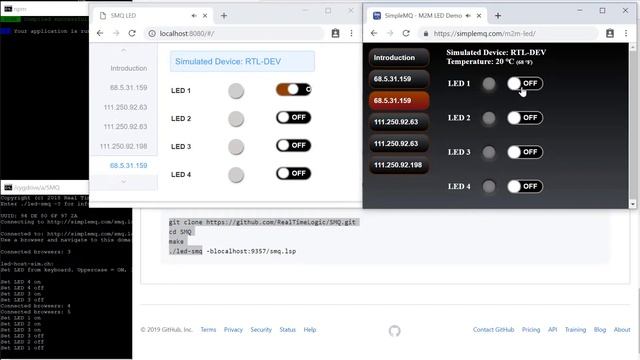Viewport: 640px width, 360px height.
Task: Toggle LED 1 switch in localhost window
Action: pos(293,89)
